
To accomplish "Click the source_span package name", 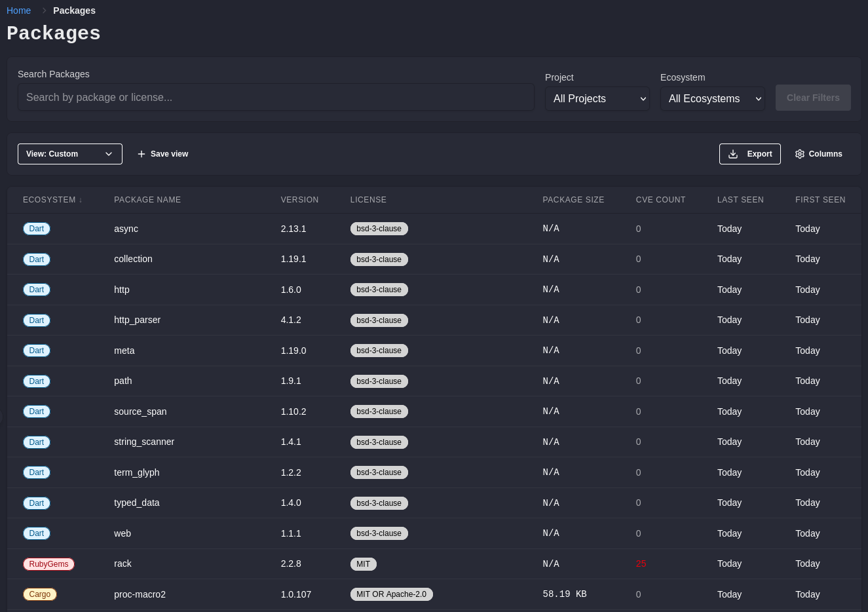I will [x=140, y=411].
